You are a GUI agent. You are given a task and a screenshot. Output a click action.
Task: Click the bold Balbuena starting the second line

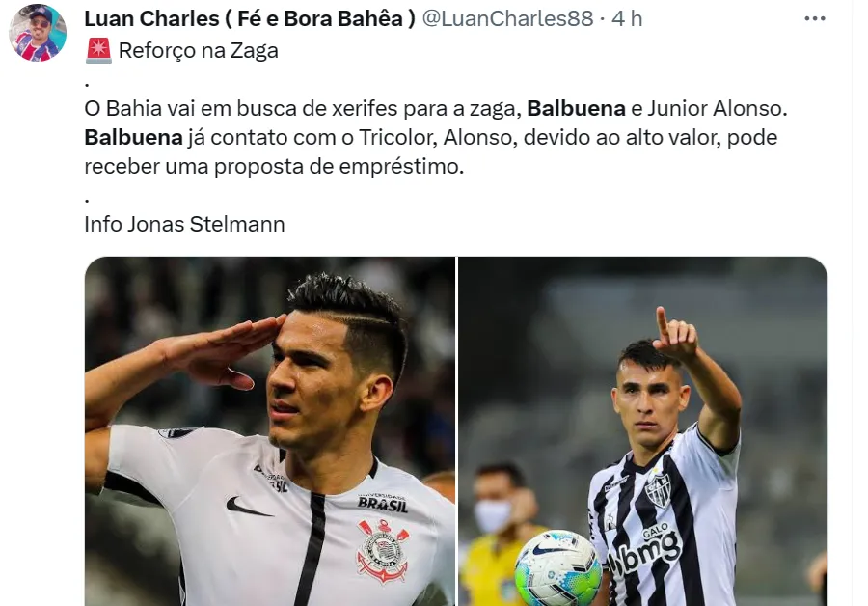coord(133,137)
